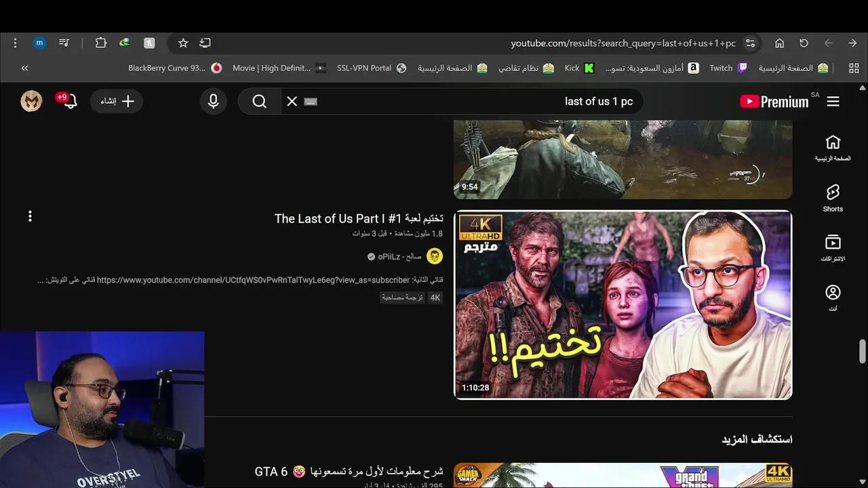Open the Chrome three-dot menu
This screenshot has height=488, width=868.
point(15,43)
